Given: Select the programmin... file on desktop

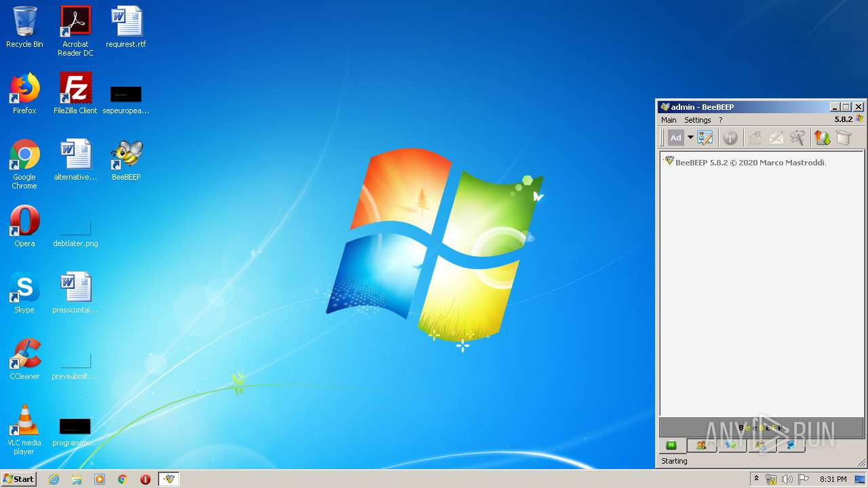Looking at the screenshot, I should tap(75, 432).
